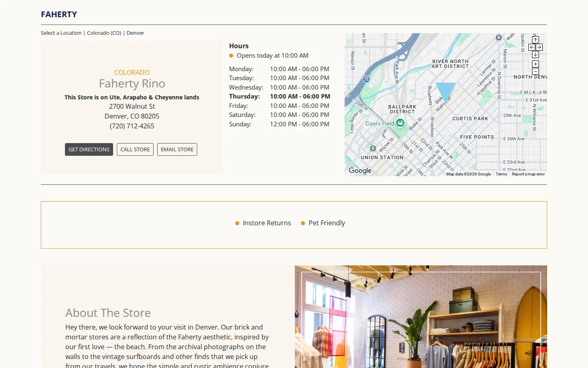Image resolution: width=588 pixels, height=368 pixels.
Task: Pan the map up with the arrow
Action: (x=535, y=40)
